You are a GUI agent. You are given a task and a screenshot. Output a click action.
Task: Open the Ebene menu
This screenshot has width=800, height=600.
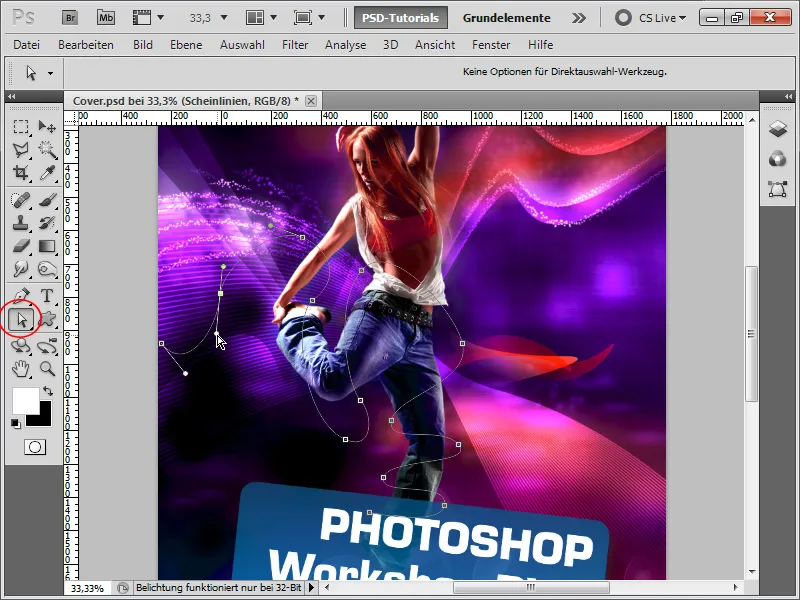[x=186, y=45]
